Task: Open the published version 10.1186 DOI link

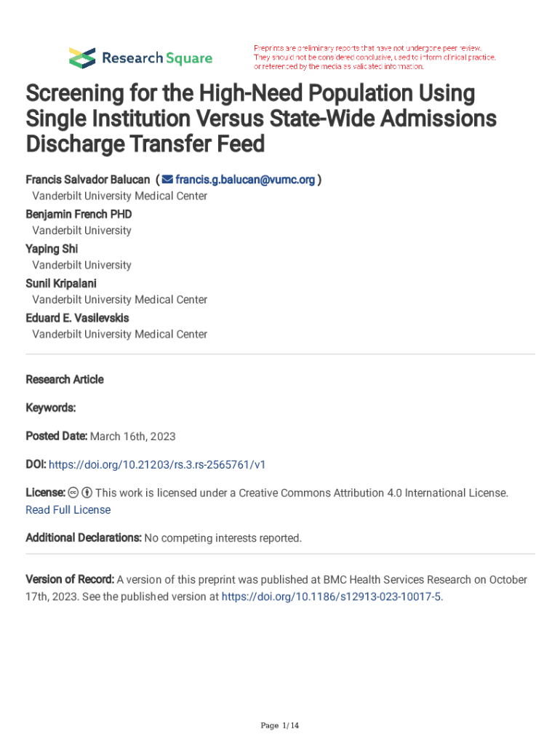Action: click(x=331, y=597)
